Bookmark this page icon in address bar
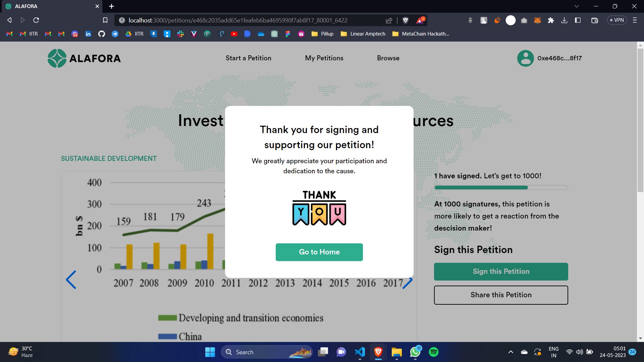 pyautogui.click(x=105, y=20)
